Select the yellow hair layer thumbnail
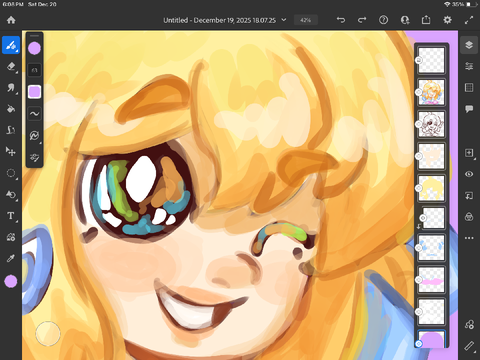The image size is (480, 360). pyautogui.click(x=431, y=188)
